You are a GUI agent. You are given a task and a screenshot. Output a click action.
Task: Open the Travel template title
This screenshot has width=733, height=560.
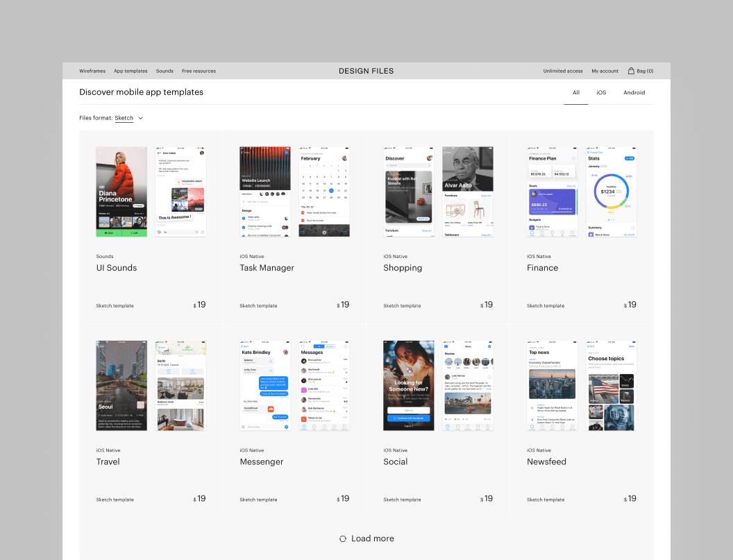tap(108, 462)
